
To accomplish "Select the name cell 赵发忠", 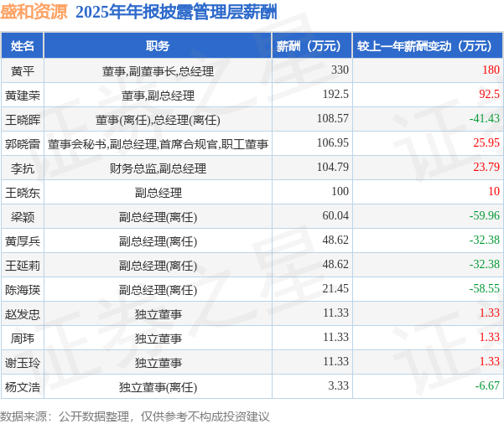I will point(22,314).
